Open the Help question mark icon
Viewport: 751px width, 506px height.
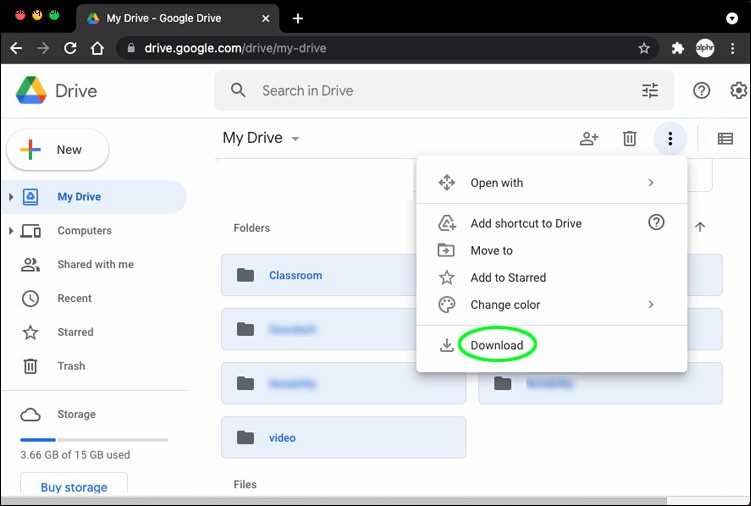click(x=701, y=90)
